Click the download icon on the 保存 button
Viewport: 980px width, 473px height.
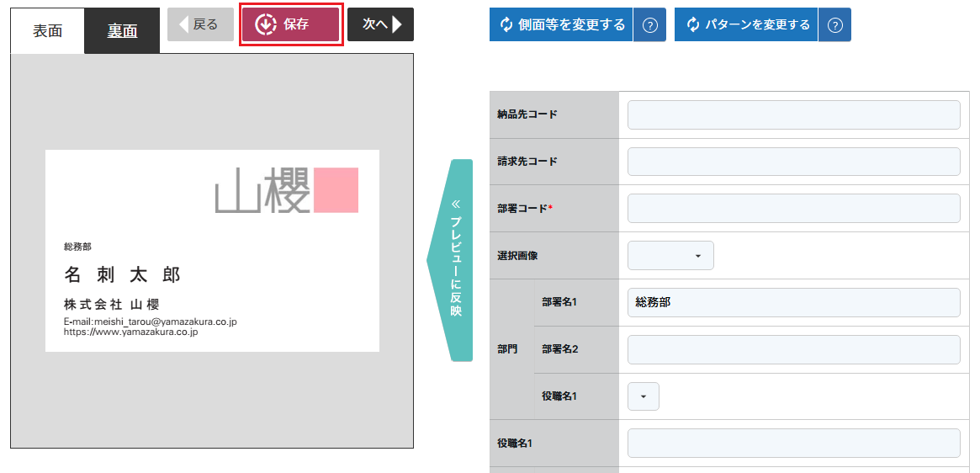click(267, 25)
